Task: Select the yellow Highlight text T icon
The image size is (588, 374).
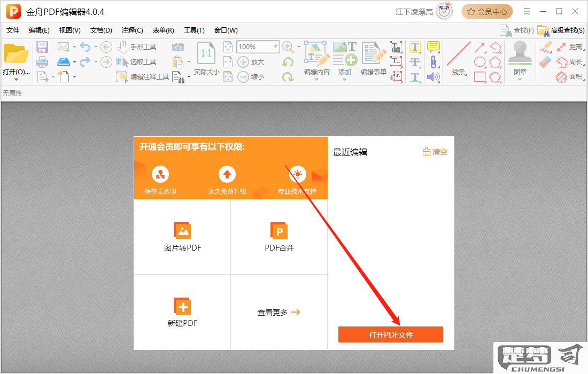Action: point(415,47)
